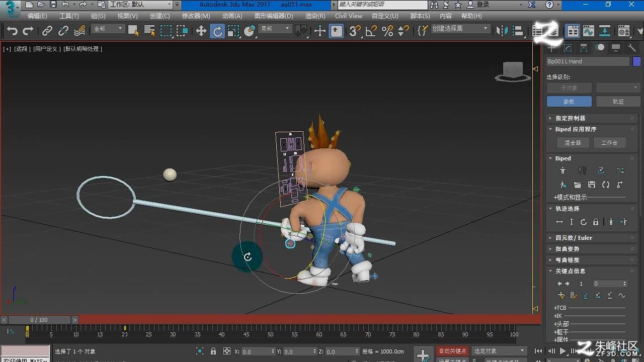Enable Biped Motion Flow Mode
Image resolution: width=644 pixels, height=362 pixels.
(x=601, y=171)
